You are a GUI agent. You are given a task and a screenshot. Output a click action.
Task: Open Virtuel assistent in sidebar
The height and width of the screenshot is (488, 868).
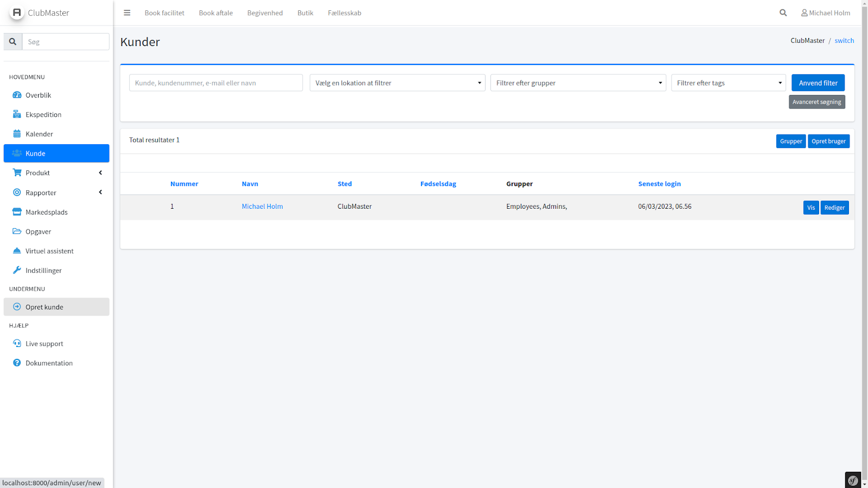point(49,251)
